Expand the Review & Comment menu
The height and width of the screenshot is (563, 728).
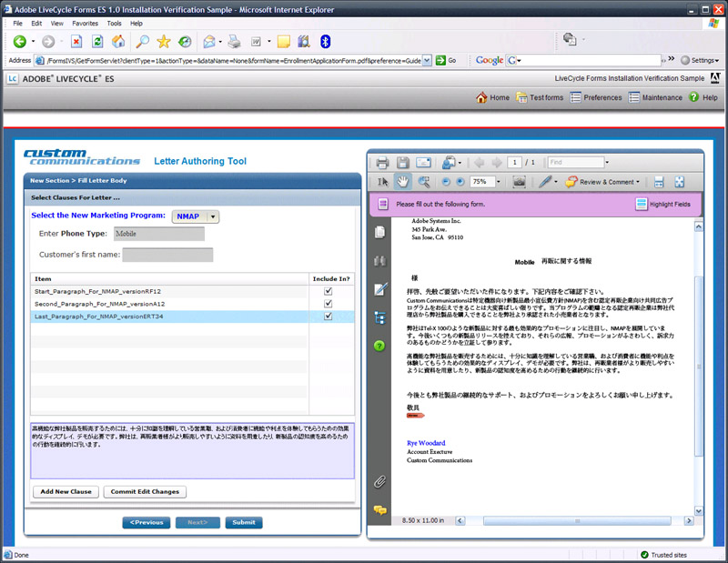tap(602, 182)
